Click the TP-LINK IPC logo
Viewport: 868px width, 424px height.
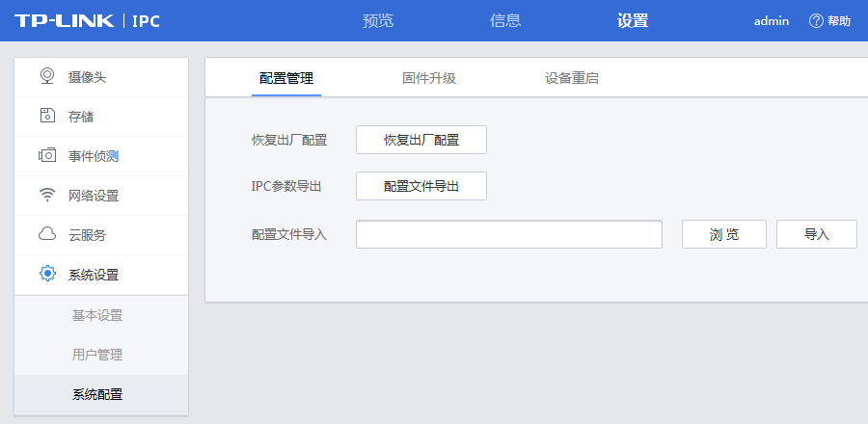pyautogui.click(x=87, y=21)
